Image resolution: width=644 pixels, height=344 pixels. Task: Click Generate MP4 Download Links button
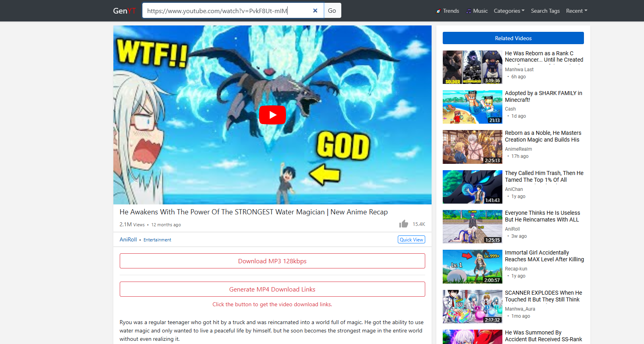point(272,289)
